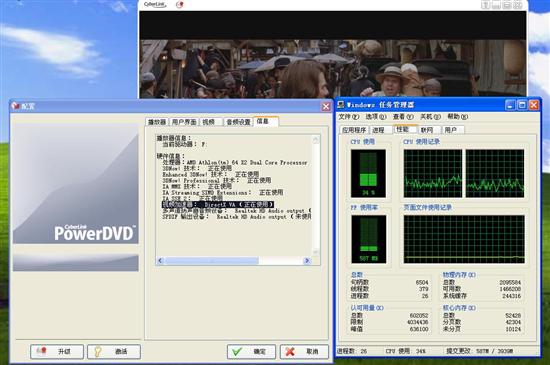Screen dimensions: 550x365
Task: Go to the 音频设置 tab
Action: pyautogui.click(x=238, y=122)
